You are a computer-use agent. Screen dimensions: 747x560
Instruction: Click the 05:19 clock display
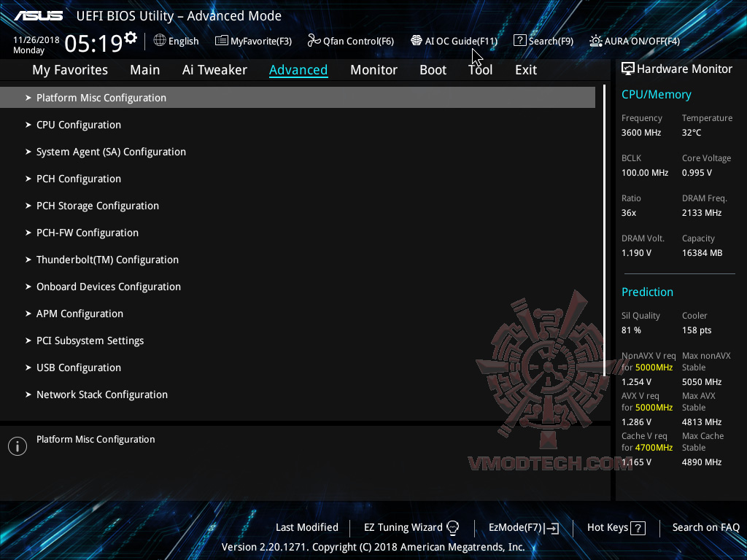point(94,43)
